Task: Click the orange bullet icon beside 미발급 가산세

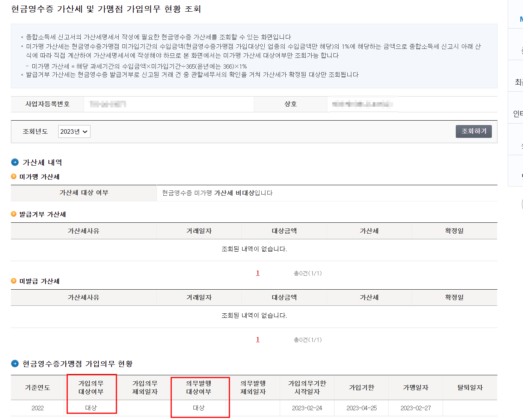Action: [x=14, y=281]
